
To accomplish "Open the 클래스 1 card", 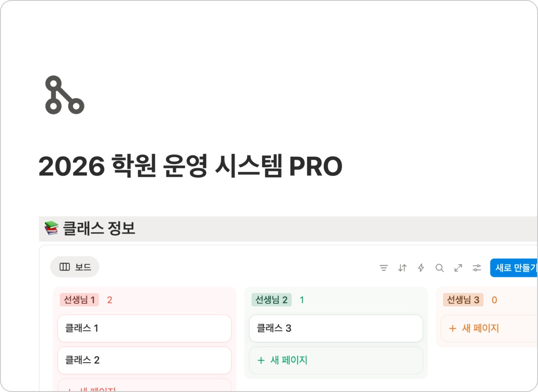I will [x=144, y=329].
